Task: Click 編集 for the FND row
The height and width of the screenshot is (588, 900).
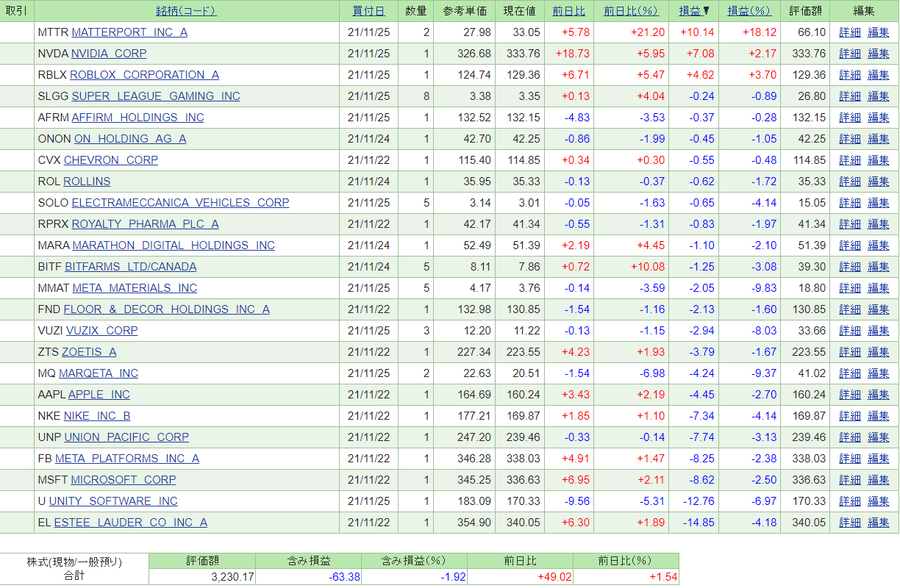Action: pos(879,309)
